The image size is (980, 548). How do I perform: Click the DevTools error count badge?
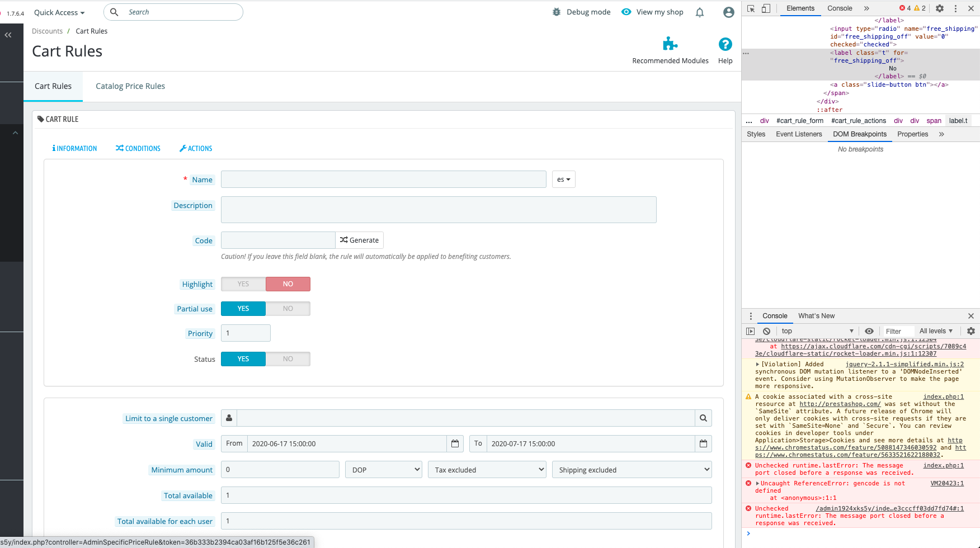pyautogui.click(x=905, y=8)
